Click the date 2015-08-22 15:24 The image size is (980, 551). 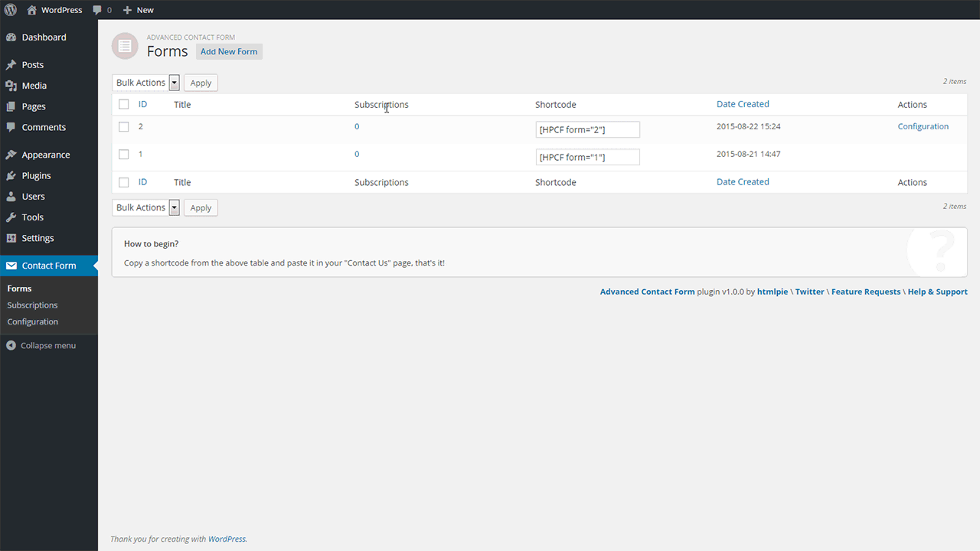point(749,126)
